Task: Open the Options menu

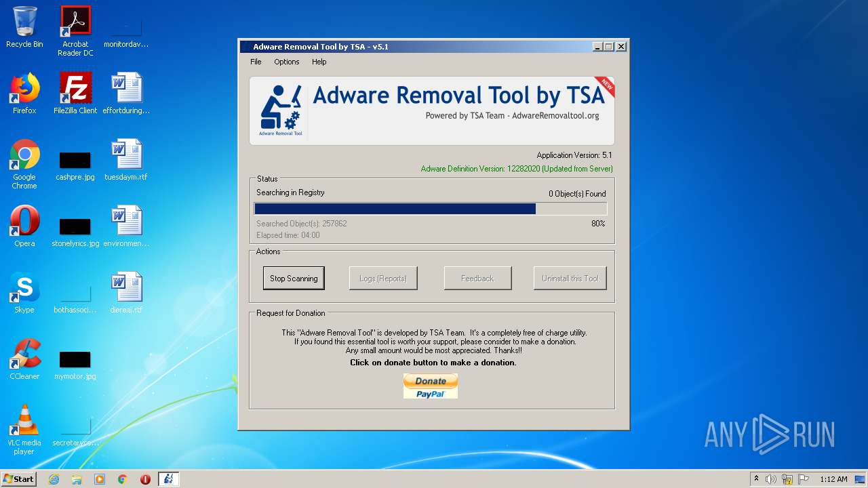Action: point(287,62)
